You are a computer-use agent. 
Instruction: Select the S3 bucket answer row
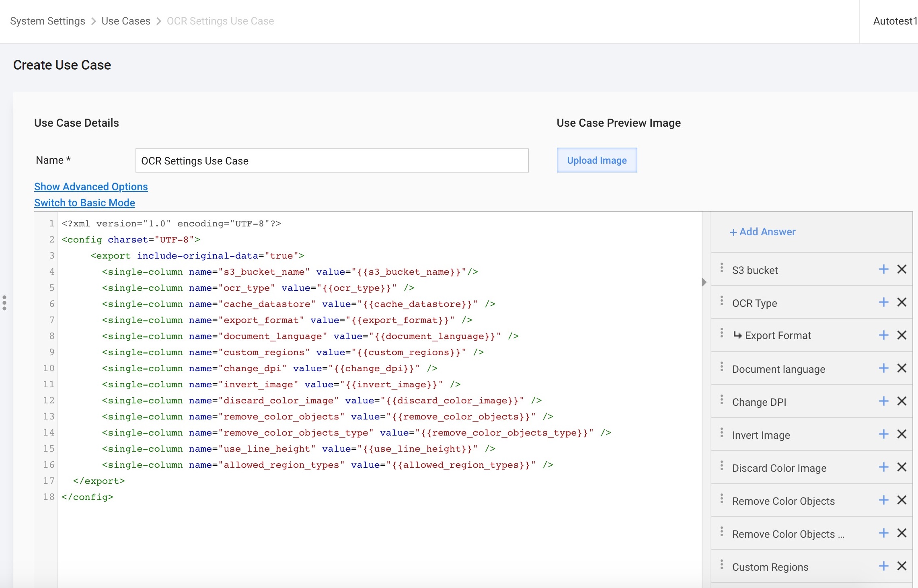point(811,269)
